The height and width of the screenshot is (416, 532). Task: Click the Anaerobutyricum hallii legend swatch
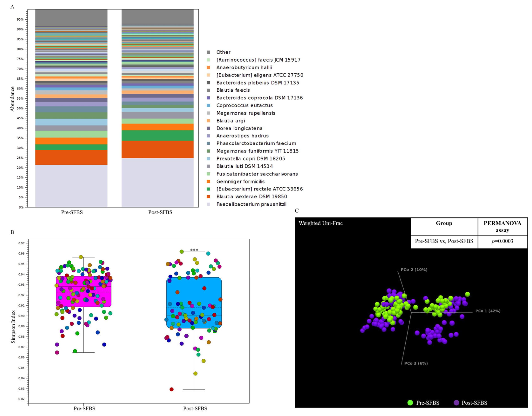tap(208, 67)
